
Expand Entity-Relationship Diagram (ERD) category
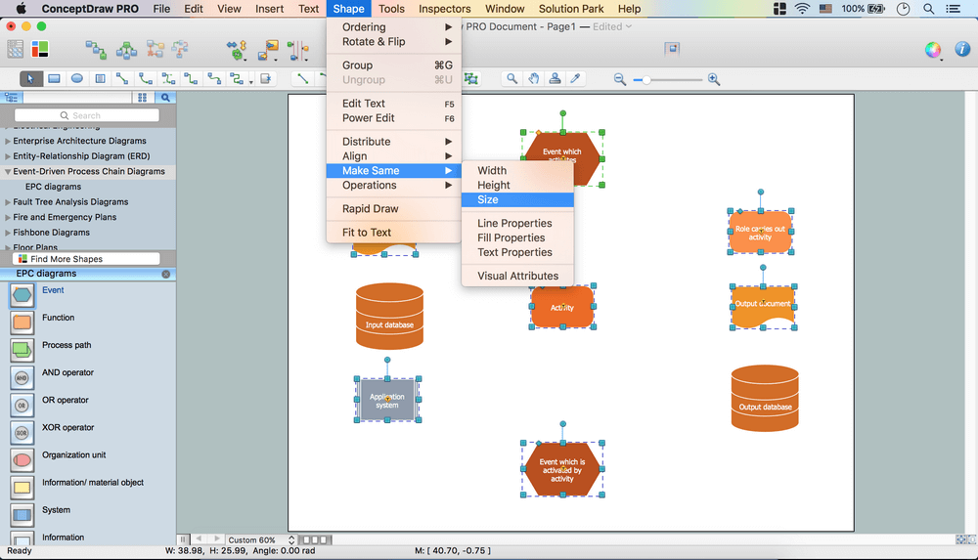click(8, 156)
